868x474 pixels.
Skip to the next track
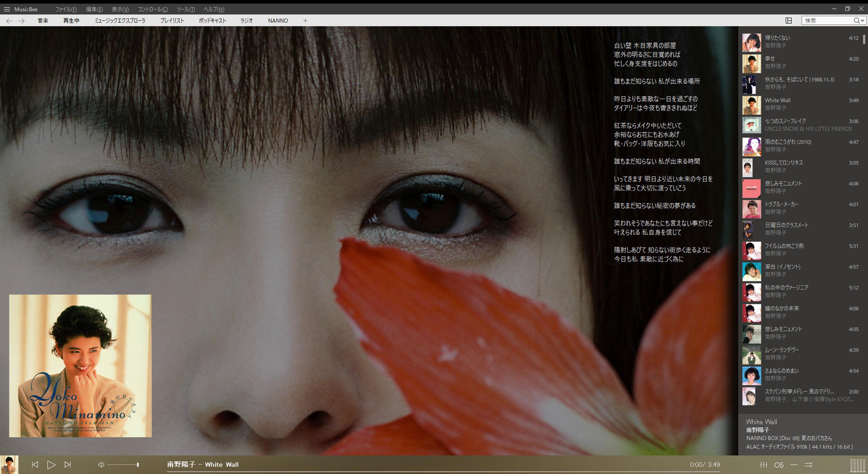point(68,465)
